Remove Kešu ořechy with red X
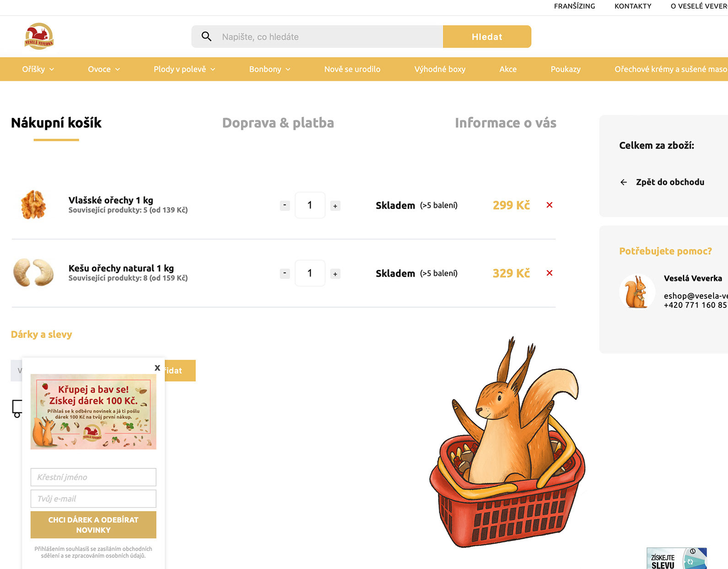Image resolution: width=728 pixels, height=569 pixels. point(550,273)
